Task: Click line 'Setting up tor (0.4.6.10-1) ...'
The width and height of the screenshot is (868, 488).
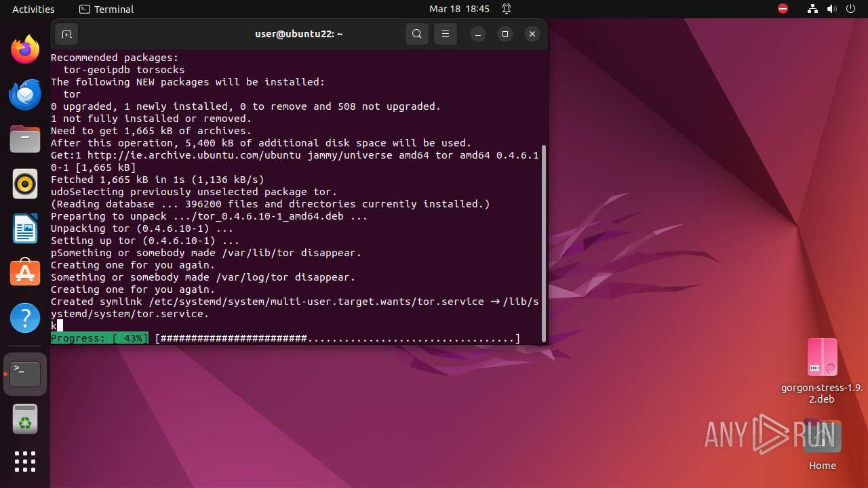Action: pyautogui.click(x=145, y=241)
